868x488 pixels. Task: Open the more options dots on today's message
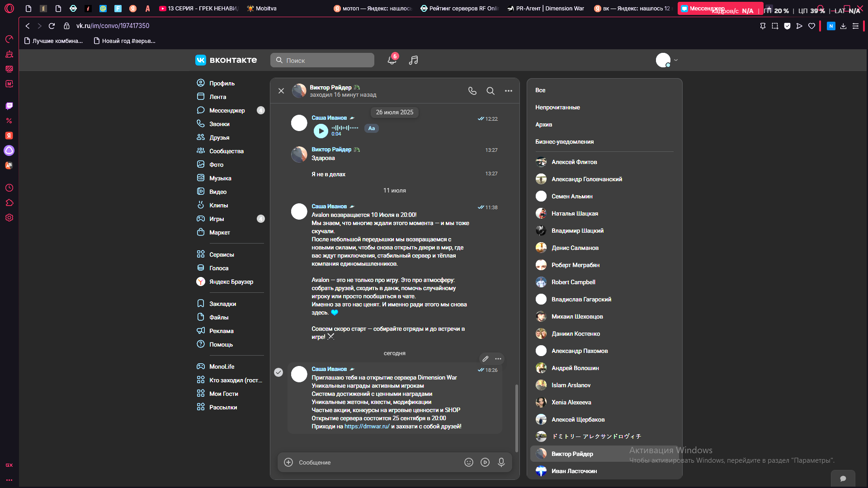(x=498, y=359)
